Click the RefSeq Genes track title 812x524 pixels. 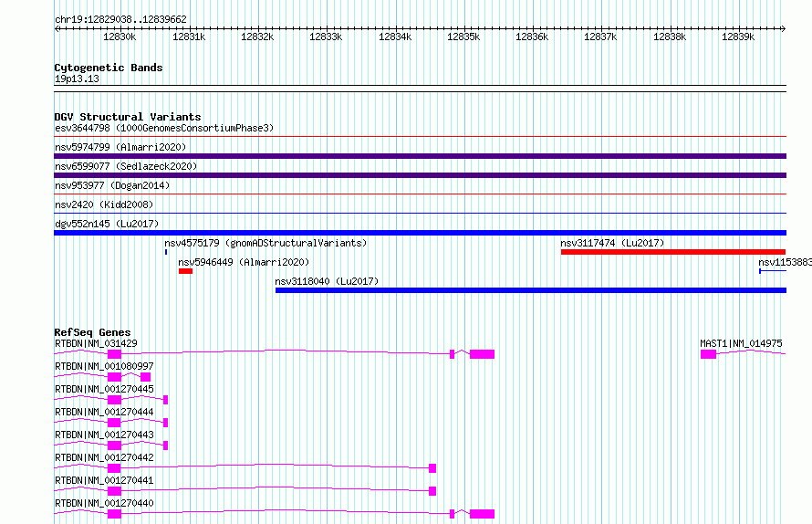click(92, 332)
